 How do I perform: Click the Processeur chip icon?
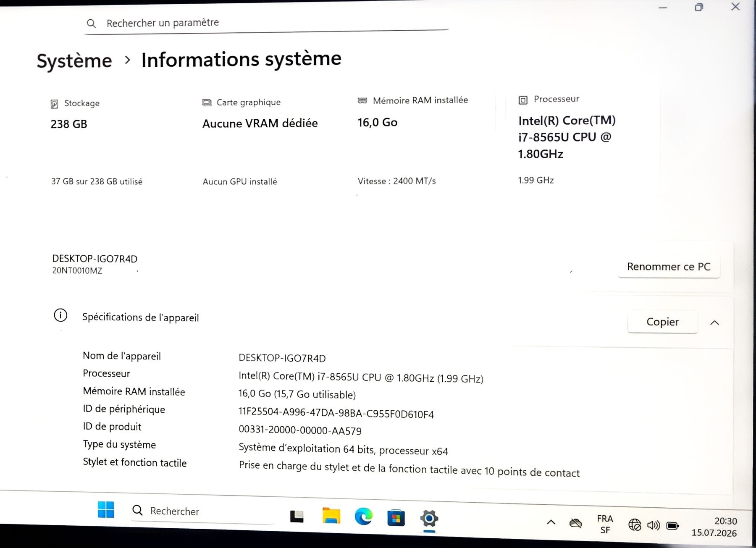click(x=523, y=100)
